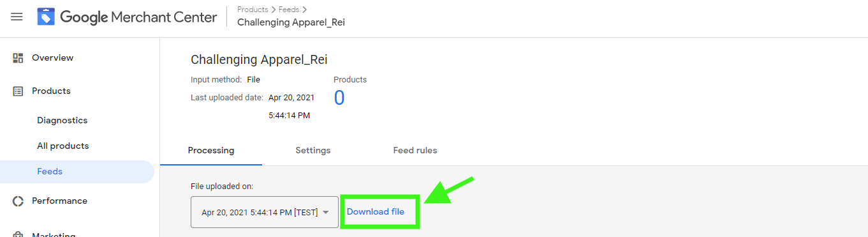Switch to the Feed rules tab
This screenshot has width=868, height=237.
pos(415,151)
